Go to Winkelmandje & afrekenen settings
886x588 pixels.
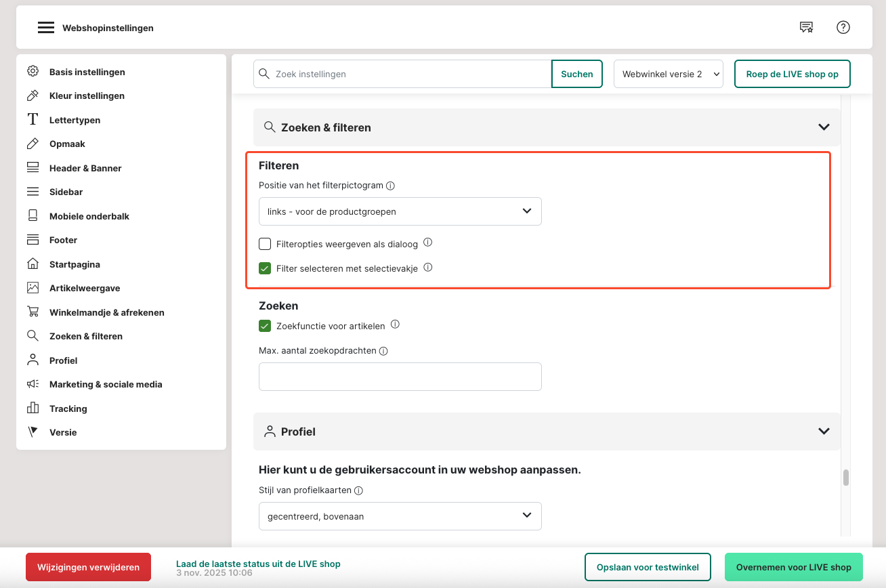106,312
